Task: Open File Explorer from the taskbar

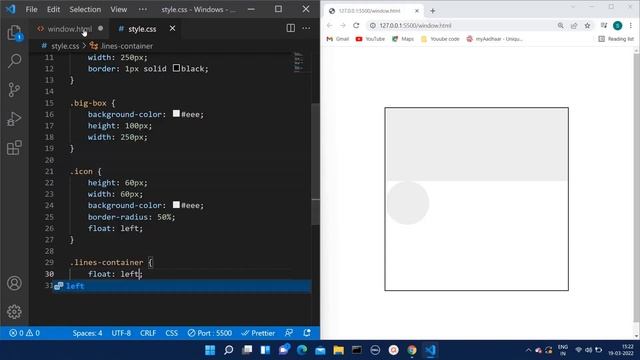Action: [x=338, y=350]
